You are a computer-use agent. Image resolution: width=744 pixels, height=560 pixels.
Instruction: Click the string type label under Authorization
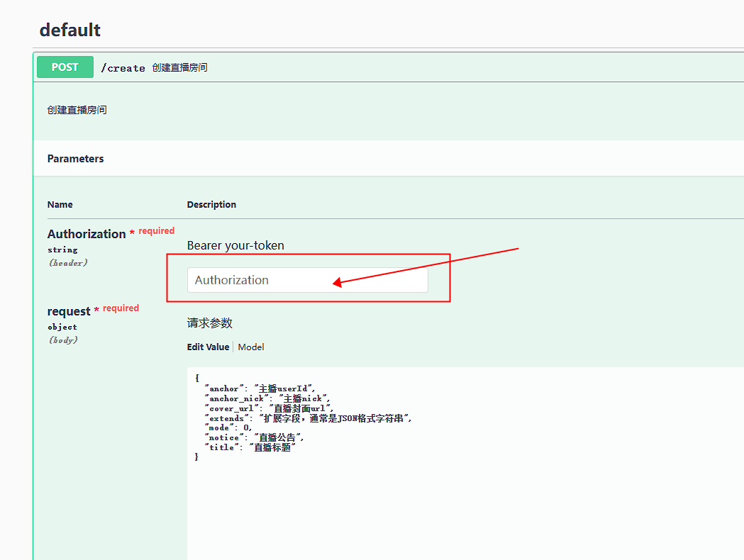(62, 250)
